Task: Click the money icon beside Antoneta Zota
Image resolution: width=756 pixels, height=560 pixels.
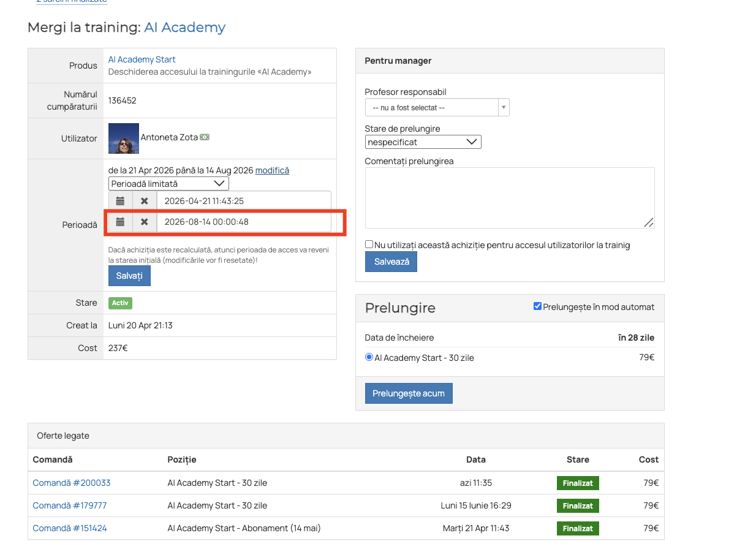Action: point(205,137)
